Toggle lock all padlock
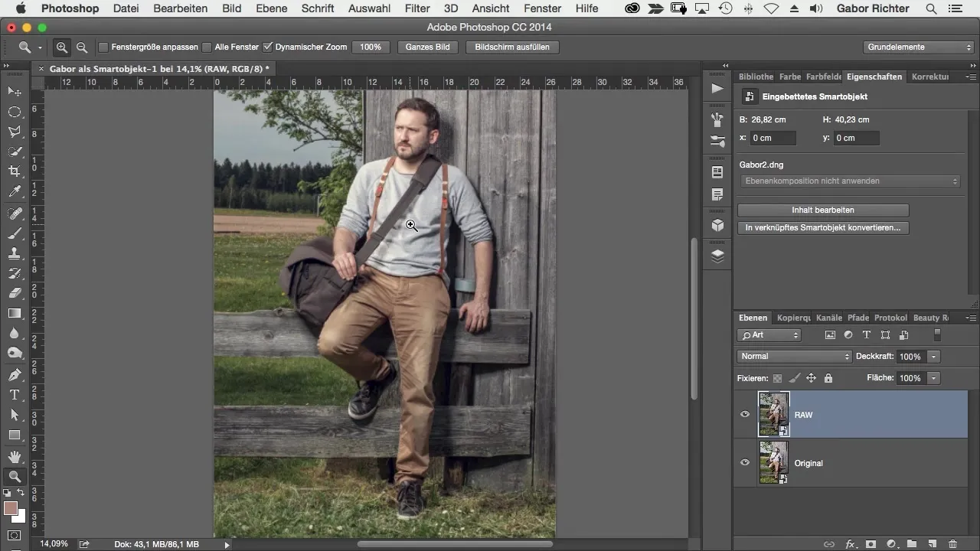The image size is (980, 551). coord(828,378)
